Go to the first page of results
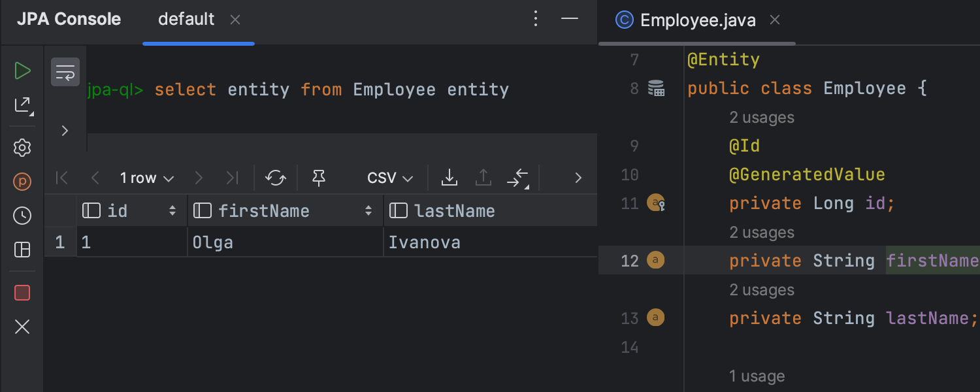980x392 pixels. click(x=62, y=178)
